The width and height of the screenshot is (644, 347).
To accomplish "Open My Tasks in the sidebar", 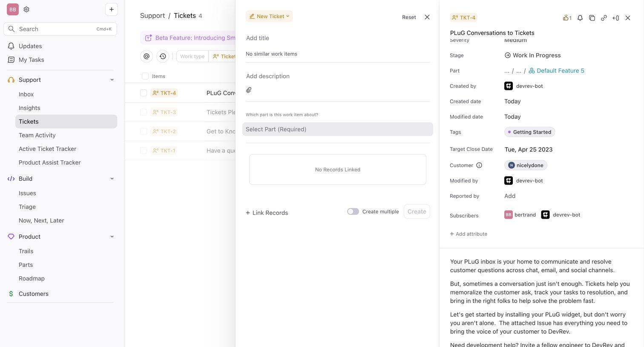I will pos(32,60).
